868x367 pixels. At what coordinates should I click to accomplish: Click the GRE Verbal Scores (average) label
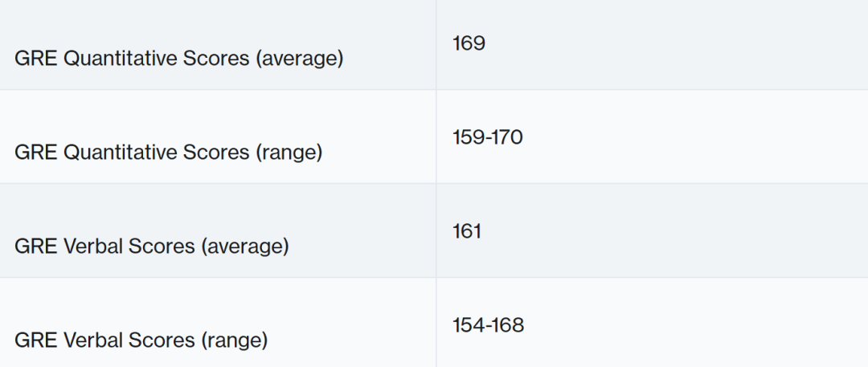151,246
